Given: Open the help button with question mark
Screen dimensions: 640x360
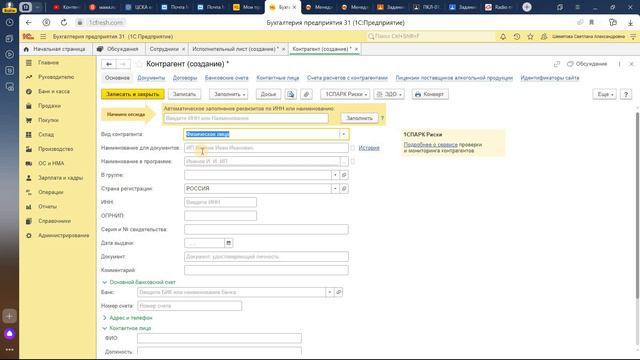Looking at the screenshot, I should pyautogui.click(x=626, y=94).
